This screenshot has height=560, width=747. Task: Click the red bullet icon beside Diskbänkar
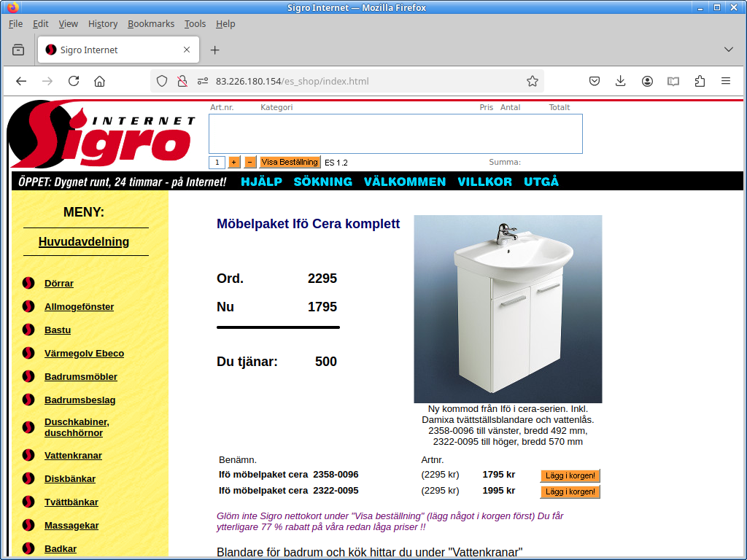point(28,478)
